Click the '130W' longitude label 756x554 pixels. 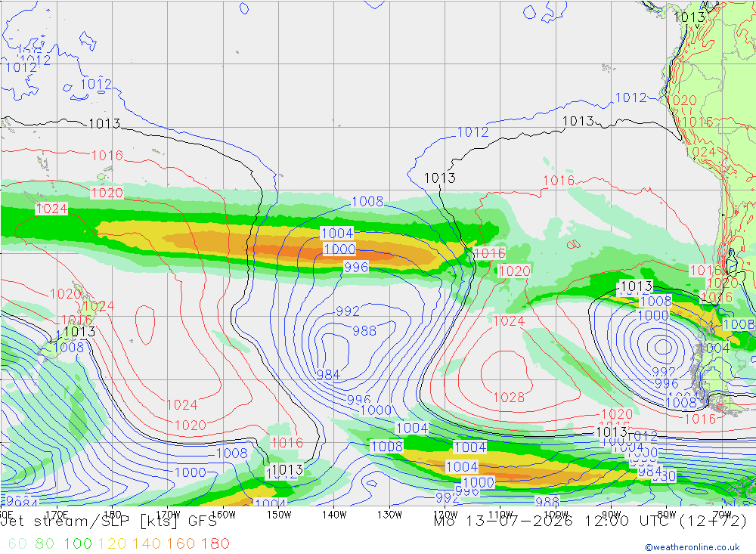tap(389, 515)
